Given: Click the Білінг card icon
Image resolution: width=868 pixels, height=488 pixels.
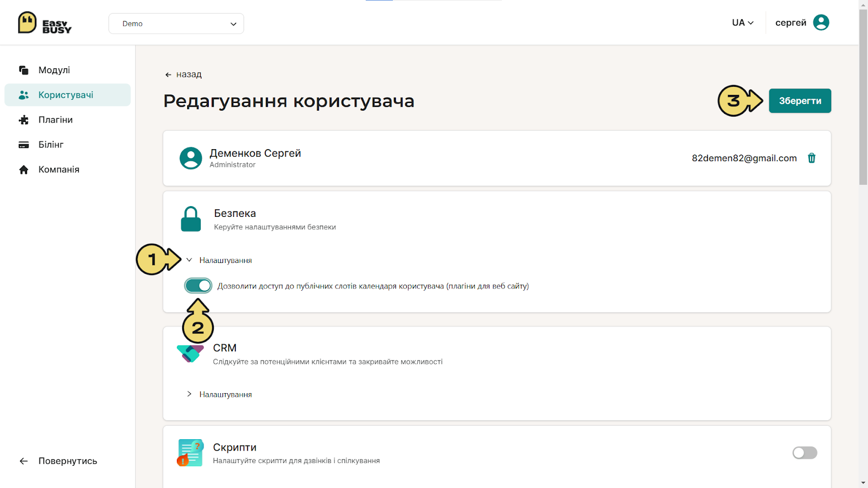Looking at the screenshot, I should coord(23,145).
